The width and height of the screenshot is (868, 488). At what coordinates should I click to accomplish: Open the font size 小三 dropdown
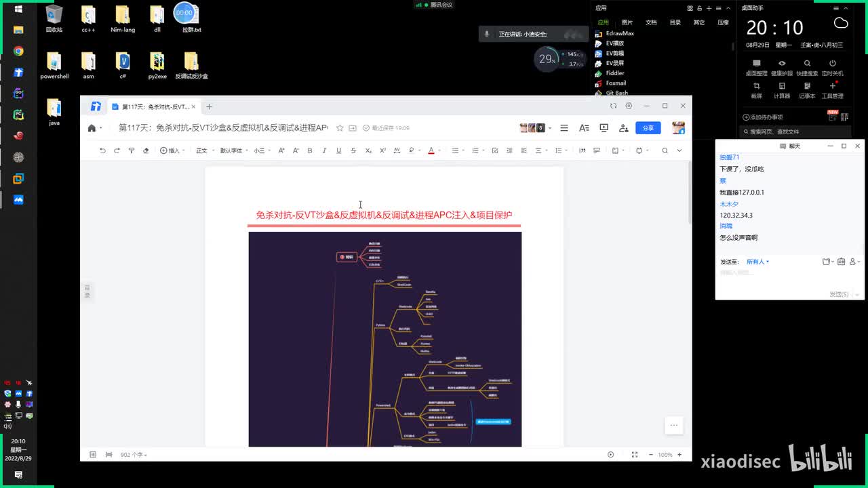click(262, 150)
